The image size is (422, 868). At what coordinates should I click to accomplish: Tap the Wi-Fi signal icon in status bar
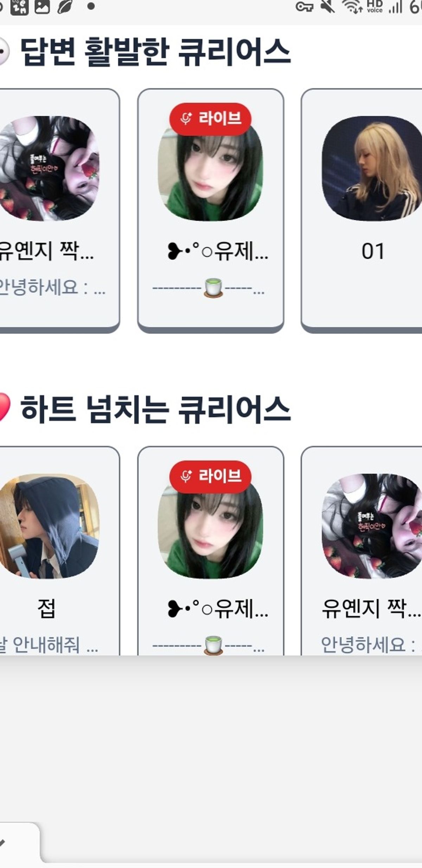click(353, 6)
